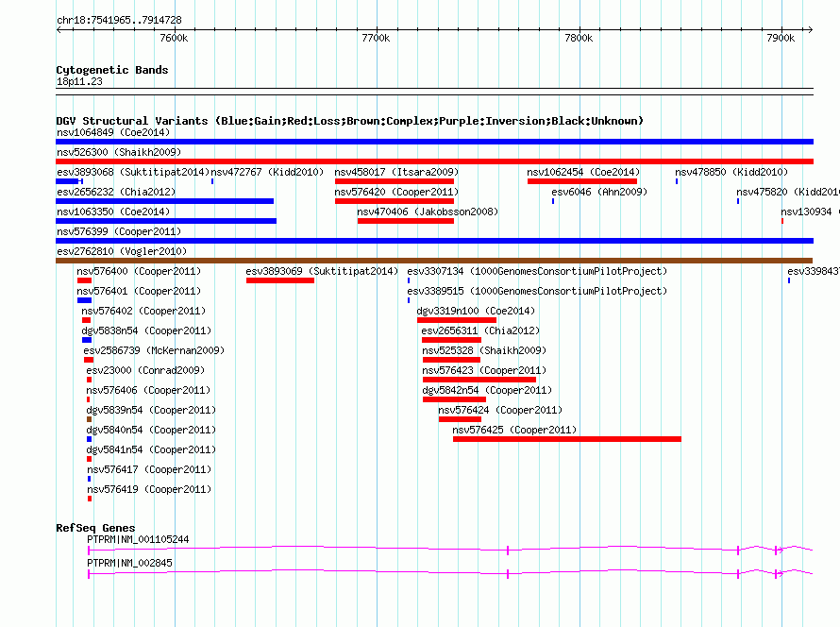Click the red bar under nsv470406
The image size is (840, 627).
click(406, 221)
